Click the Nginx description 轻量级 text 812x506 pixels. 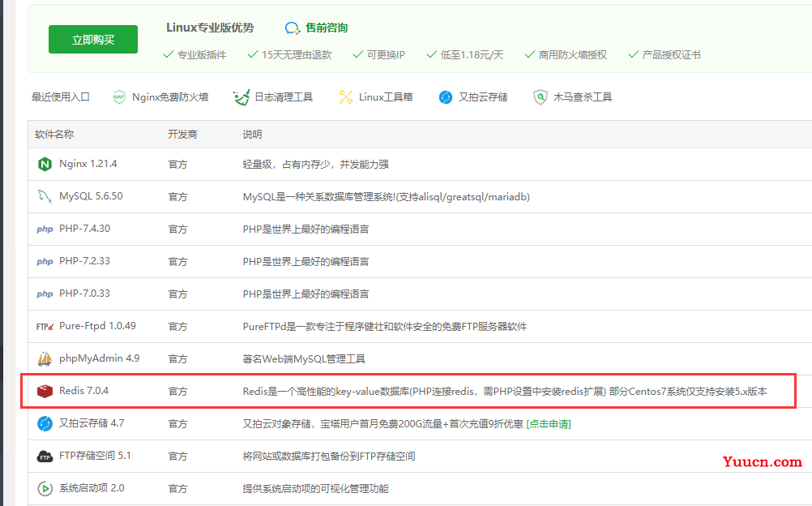(315, 165)
